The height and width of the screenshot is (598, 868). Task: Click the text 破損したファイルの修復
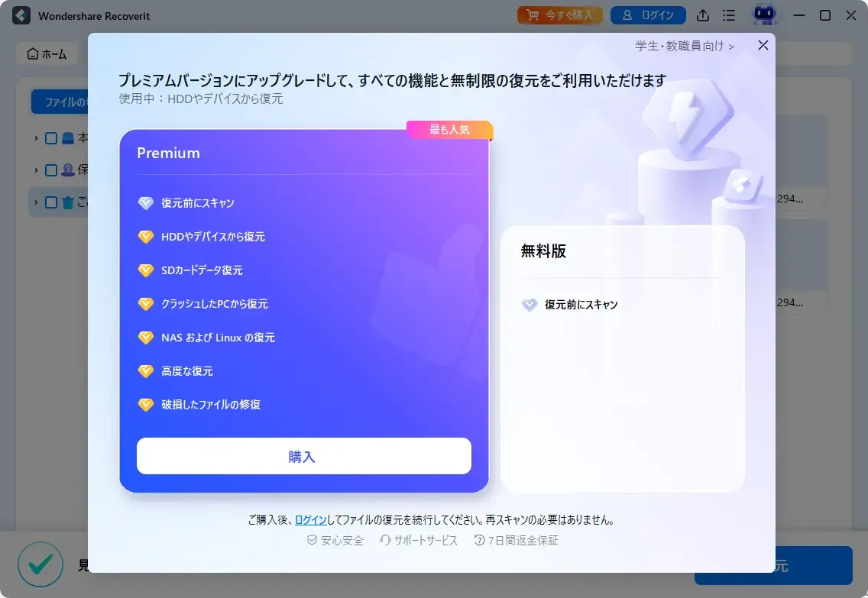210,404
